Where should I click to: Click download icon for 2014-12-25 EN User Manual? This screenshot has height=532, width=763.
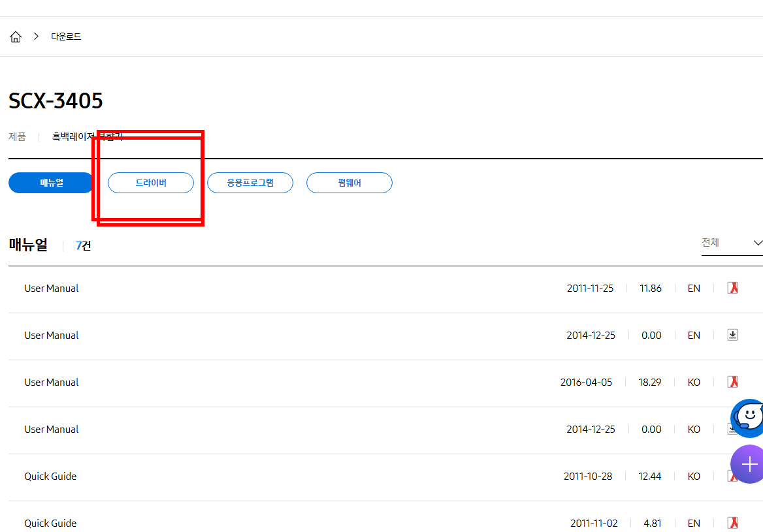(x=733, y=335)
